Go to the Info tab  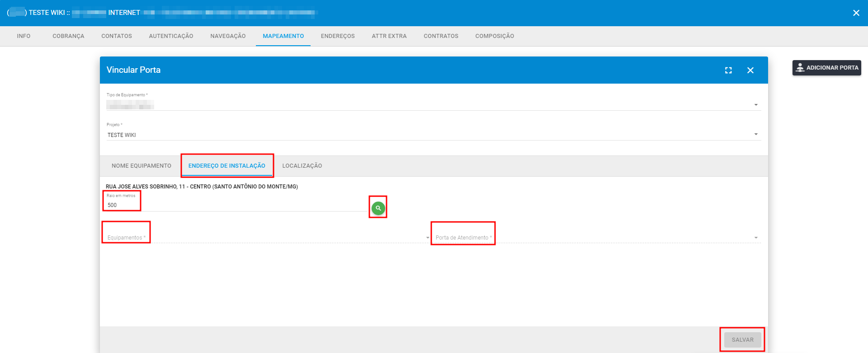tap(24, 36)
